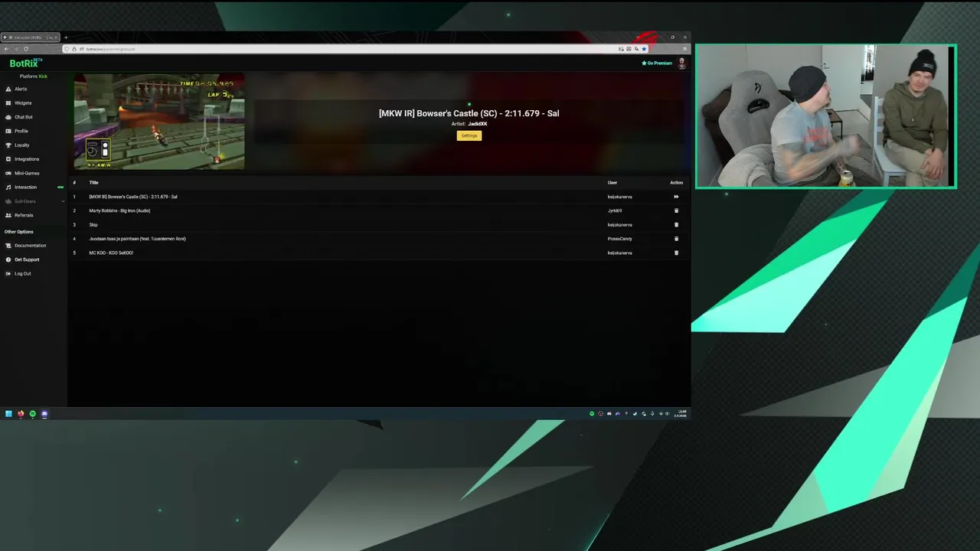Viewport: 980px width, 551px height.
Task: Bookmark page with the star icon
Action: (644, 49)
